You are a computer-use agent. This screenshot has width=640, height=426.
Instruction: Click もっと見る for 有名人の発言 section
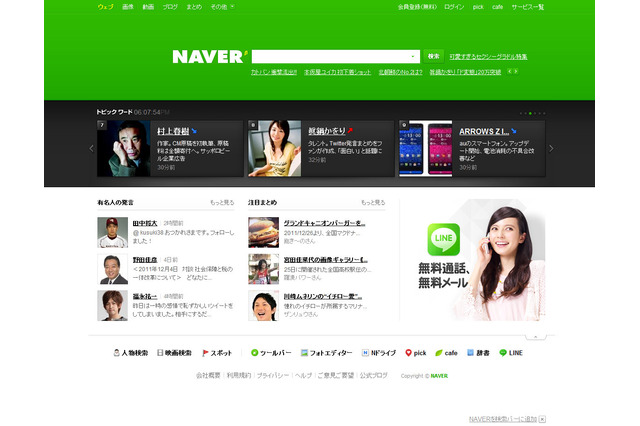(x=222, y=202)
